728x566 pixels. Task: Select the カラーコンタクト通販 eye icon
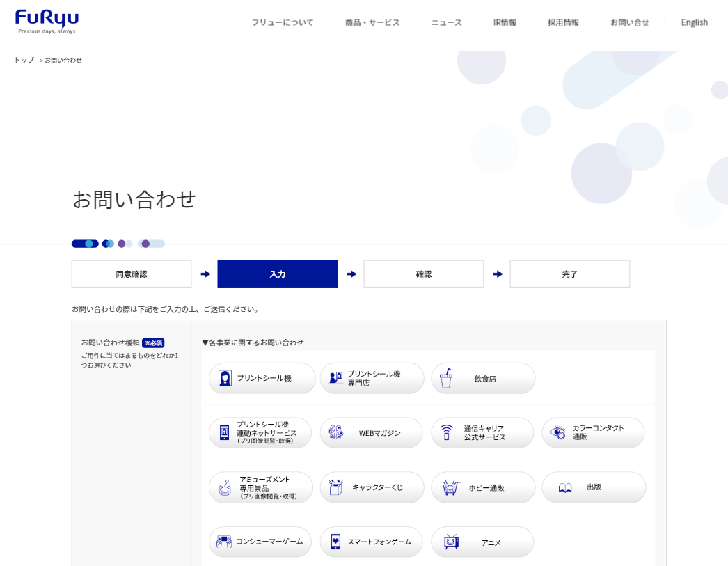pyautogui.click(x=557, y=432)
